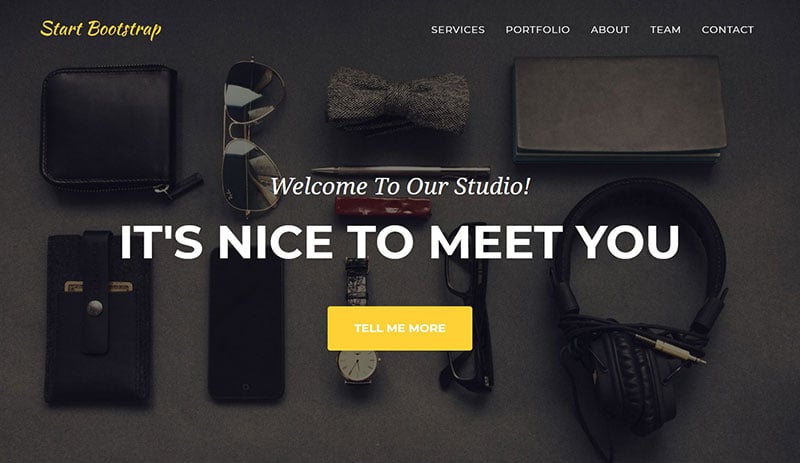Click the "It's Nice To Meet You" headline
800x463 pixels.
399,242
